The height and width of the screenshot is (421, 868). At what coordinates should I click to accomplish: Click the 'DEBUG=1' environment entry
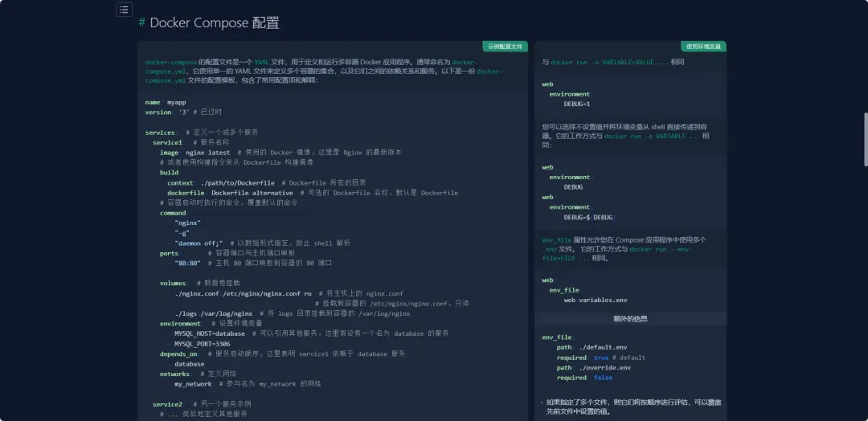click(x=577, y=104)
